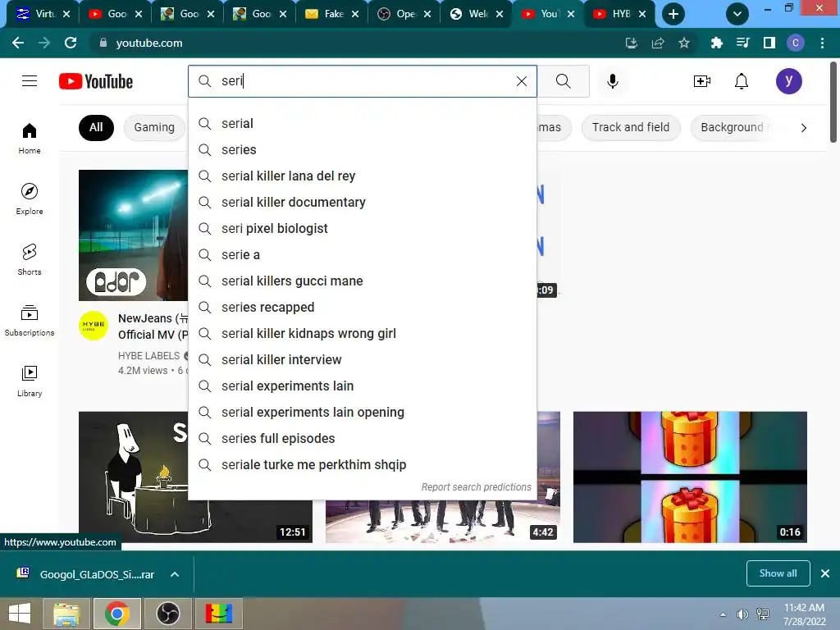Open the Chrome three-dot menu
Viewport: 840px width, 630px height.
click(x=822, y=43)
